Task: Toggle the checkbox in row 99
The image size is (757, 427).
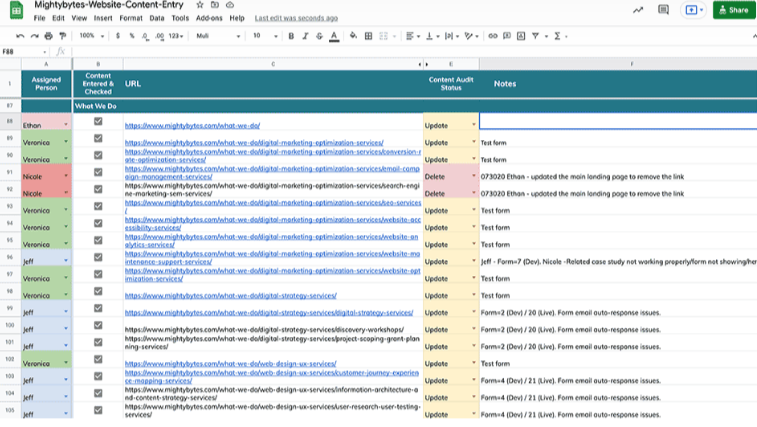Action: pyautogui.click(x=98, y=308)
